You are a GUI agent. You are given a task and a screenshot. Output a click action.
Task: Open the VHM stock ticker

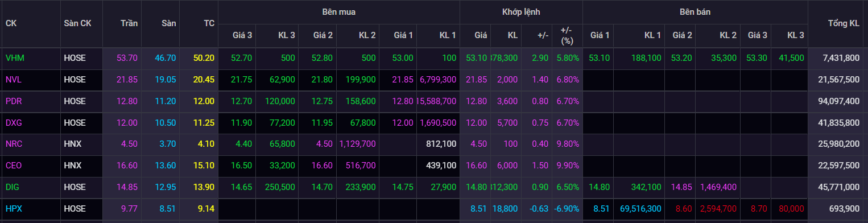click(15, 58)
